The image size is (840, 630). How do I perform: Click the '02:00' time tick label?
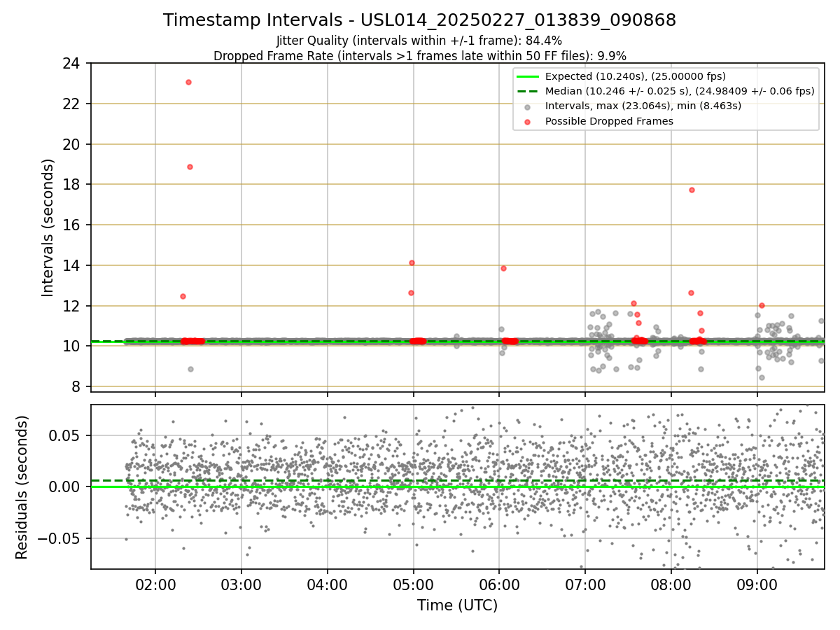pyautogui.click(x=155, y=584)
